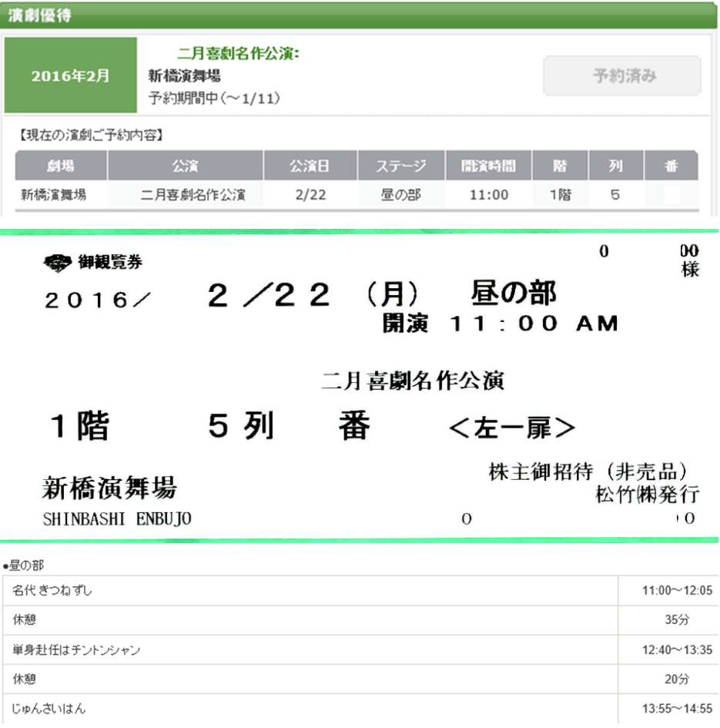Click the ステージ column header

tap(401, 165)
